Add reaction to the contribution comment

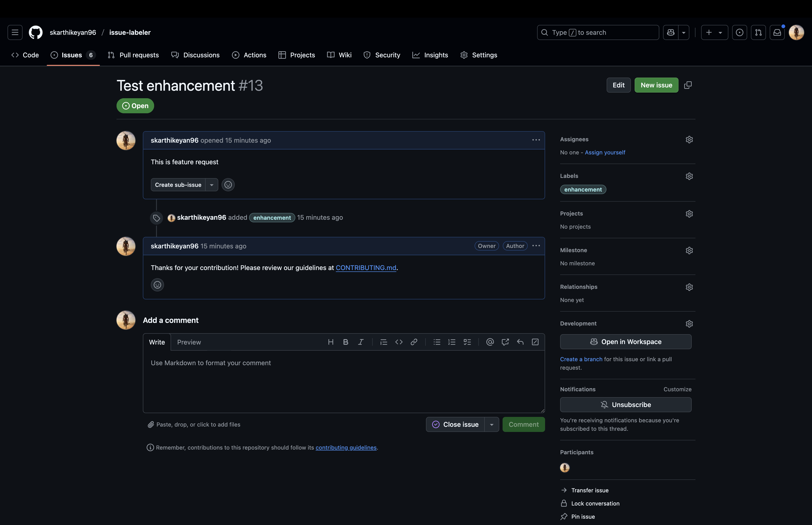[x=157, y=285]
